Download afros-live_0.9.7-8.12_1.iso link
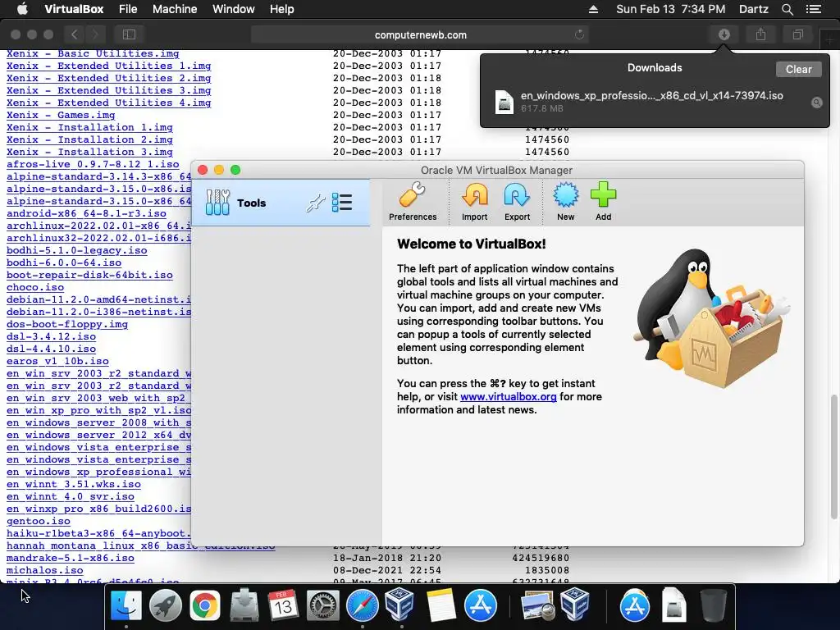 (x=93, y=164)
